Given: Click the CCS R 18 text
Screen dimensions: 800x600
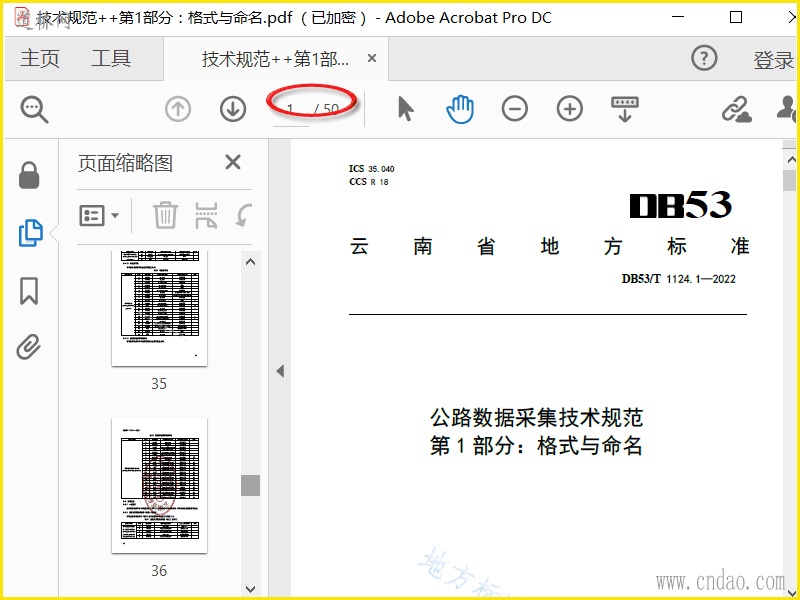Looking at the screenshot, I should click(x=368, y=182).
